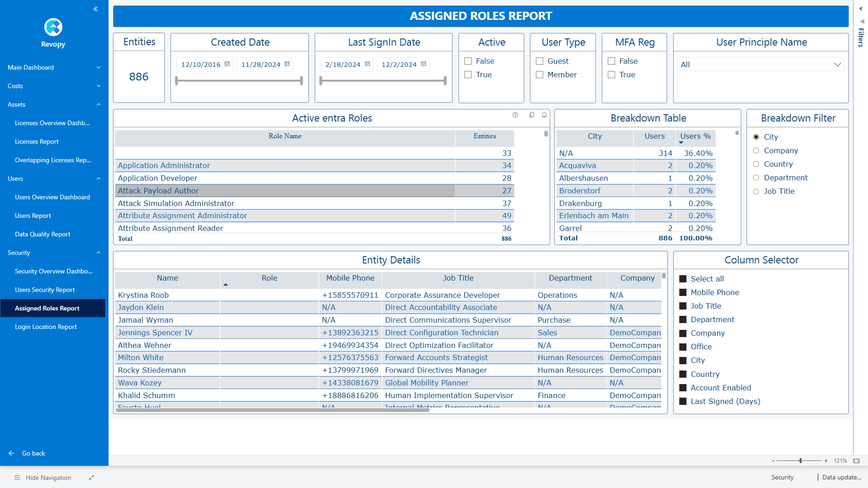Viewport: 868px width, 488px height.
Task: Click the Entity Details horizontal scrollbar
Action: click(x=273, y=410)
